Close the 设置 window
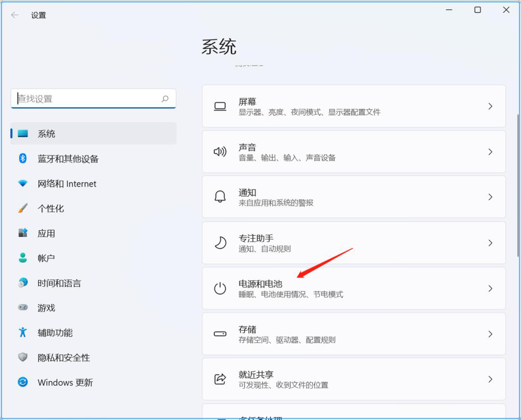Viewport: 521px width, 420px height. tap(506, 10)
